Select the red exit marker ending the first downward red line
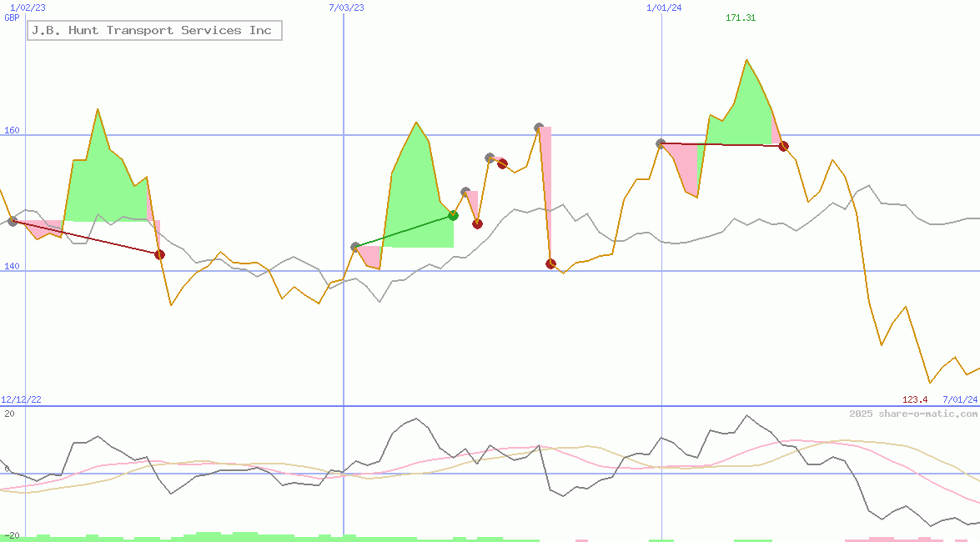 point(159,254)
